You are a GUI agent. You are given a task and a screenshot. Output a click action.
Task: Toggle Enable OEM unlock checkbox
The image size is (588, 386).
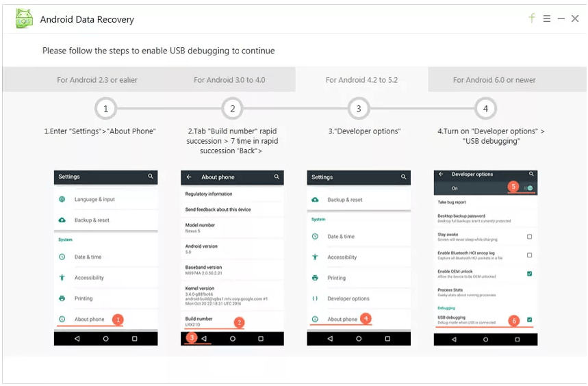coord(530,274)
